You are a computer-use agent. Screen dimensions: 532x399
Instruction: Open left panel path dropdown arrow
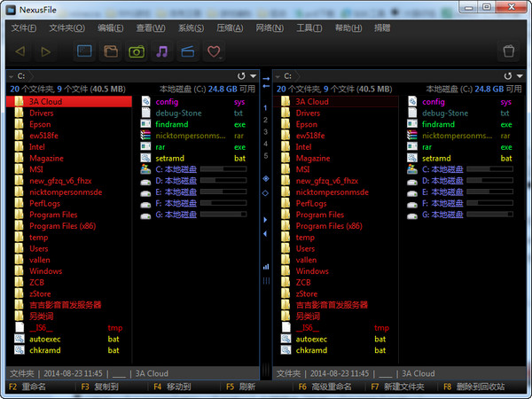pos(251,77)
